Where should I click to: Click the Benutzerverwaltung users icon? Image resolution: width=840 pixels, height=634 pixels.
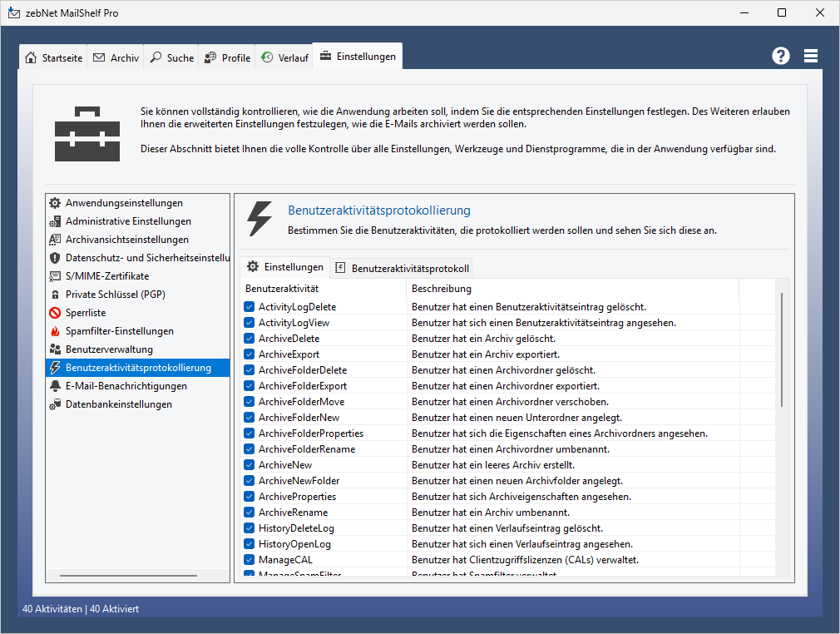(x=55, y=349)
